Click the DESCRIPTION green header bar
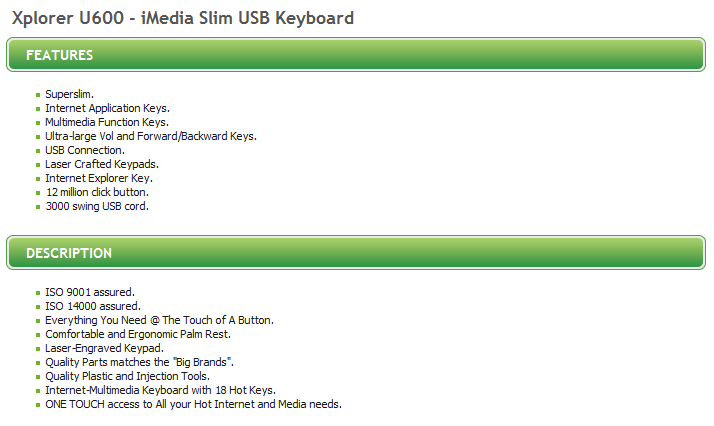Viewport: 714px width, 426px height. (356, 253)
